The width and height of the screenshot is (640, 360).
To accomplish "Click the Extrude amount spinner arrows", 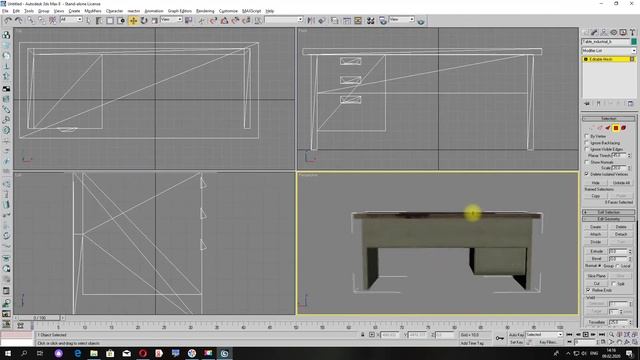I will point(629,251).
